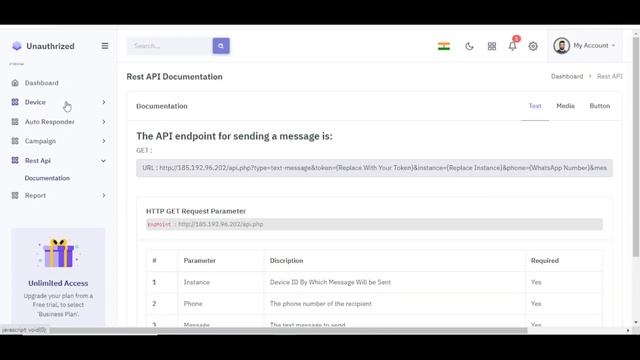Image resolution: width=640 pixels, height=360 pixels.
Task: Select the Text documentation tab
Action: tap(535, 106)
